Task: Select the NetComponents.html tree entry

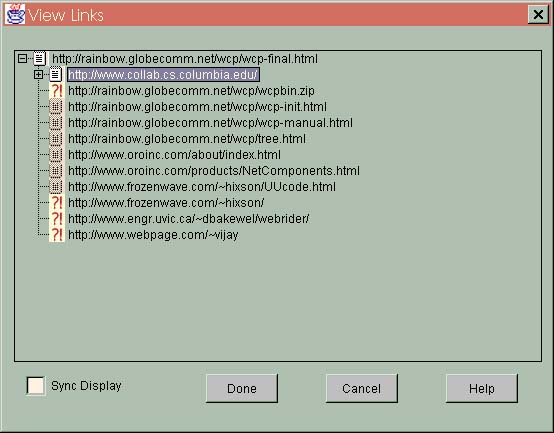Action: 214,171
